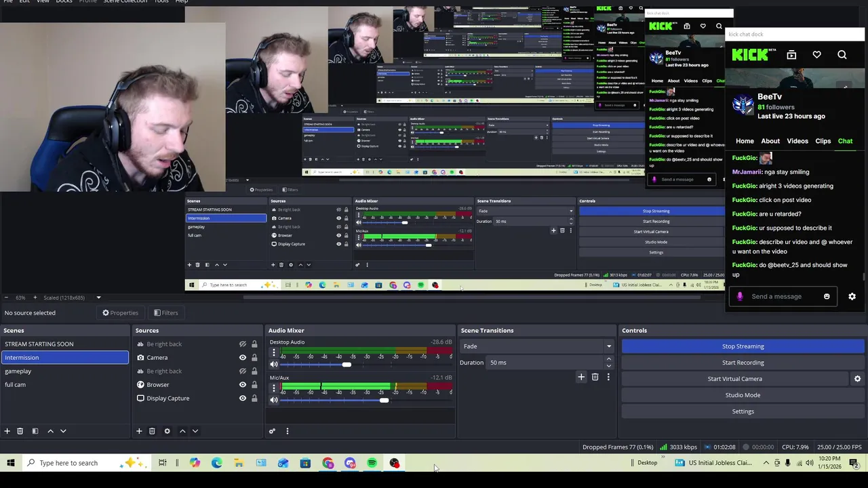Click Mic/Aux volume slider
The width and height of the screenshot is (868, 488).
pyautogui.click(x=366, y=400)
